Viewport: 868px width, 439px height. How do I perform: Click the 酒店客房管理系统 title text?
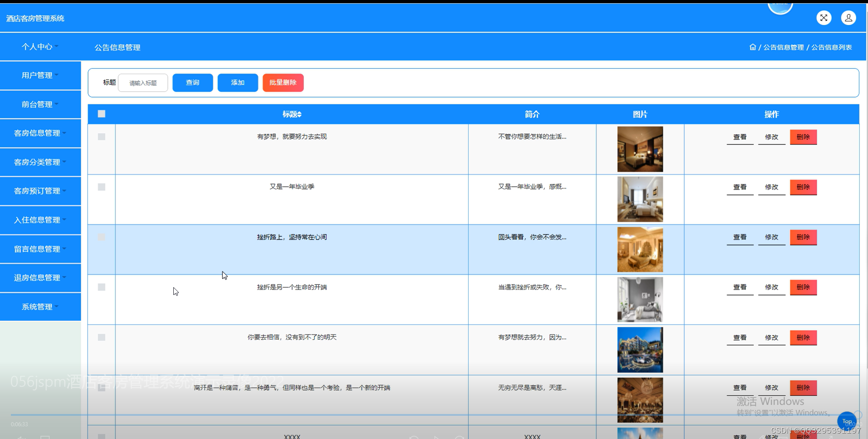pyautogui.click(x=35, y=19)
